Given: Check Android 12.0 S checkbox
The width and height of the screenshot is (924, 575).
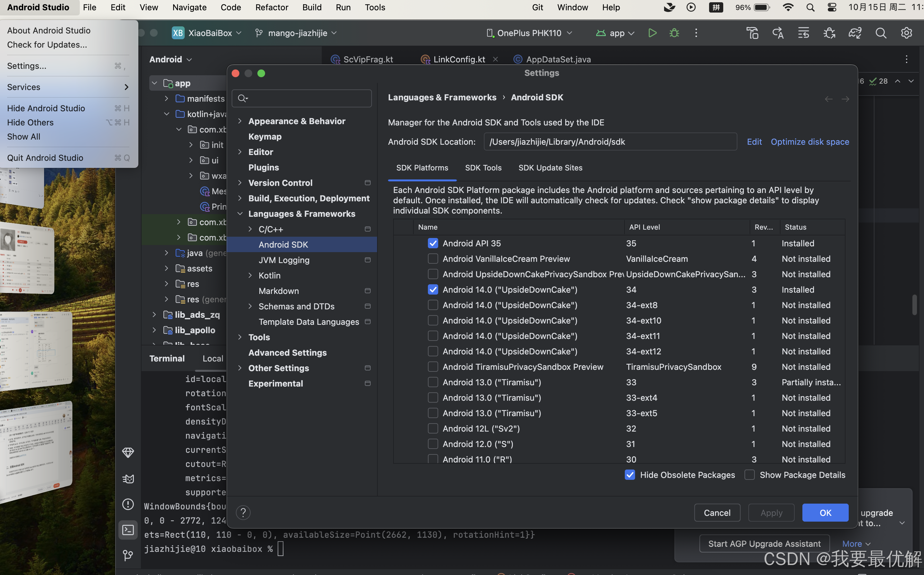Looking at the screenshot, I should [x=432, y=444].
